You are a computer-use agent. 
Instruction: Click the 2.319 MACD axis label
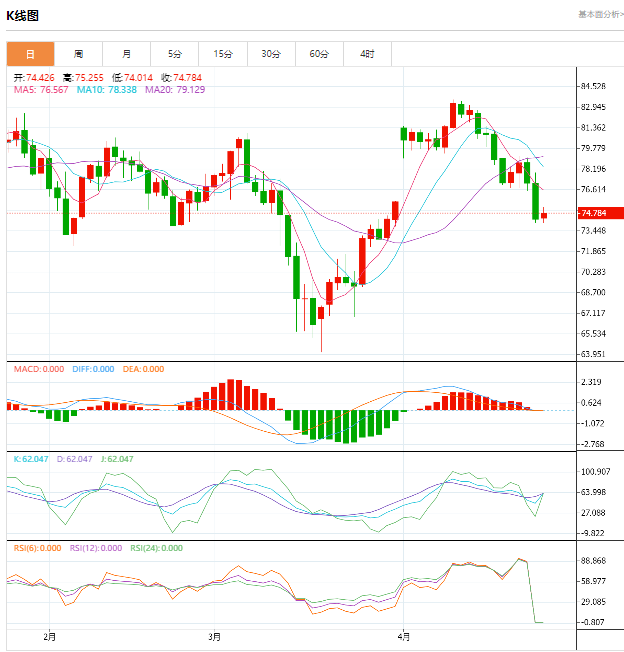click(x=591, y=382)
